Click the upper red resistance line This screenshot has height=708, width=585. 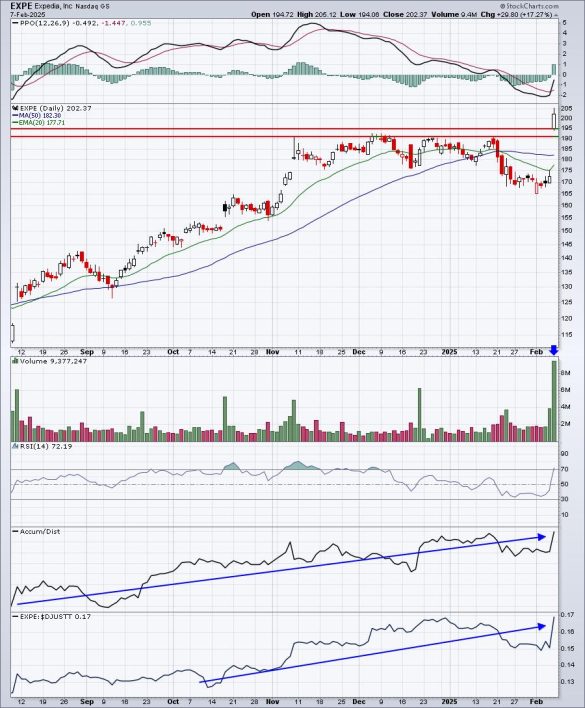284,129
